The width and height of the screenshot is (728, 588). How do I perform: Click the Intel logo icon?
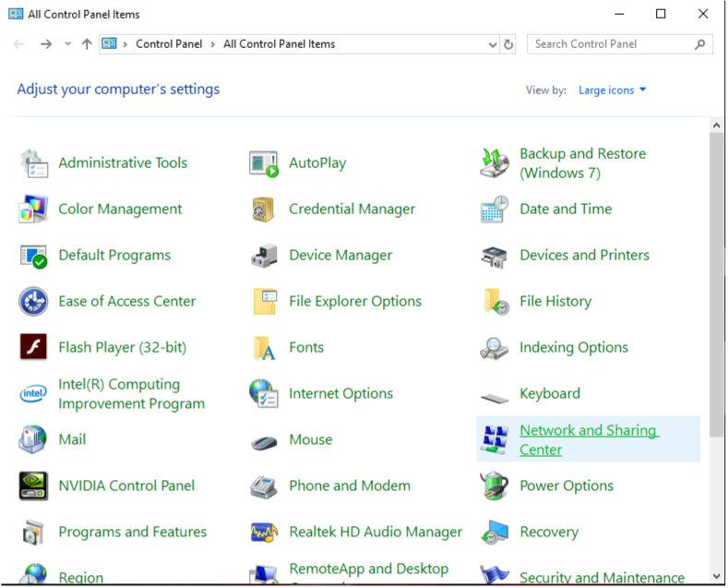coord(33,394)
